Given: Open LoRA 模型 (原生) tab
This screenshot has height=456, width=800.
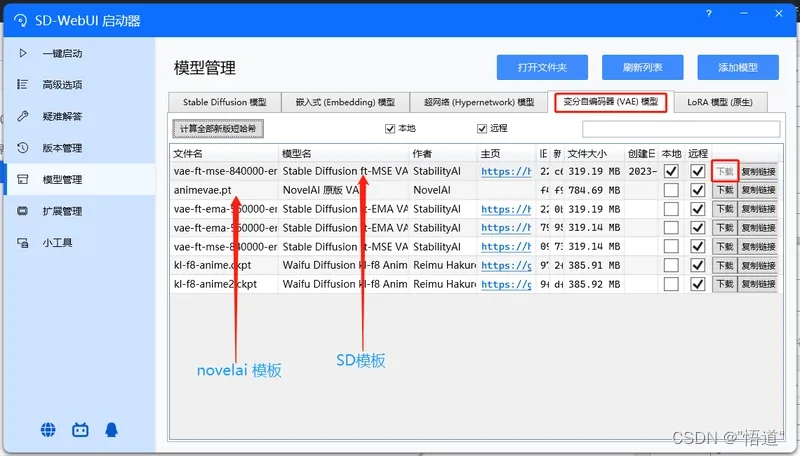Looking at the screenshot, I should click(720, 102).
